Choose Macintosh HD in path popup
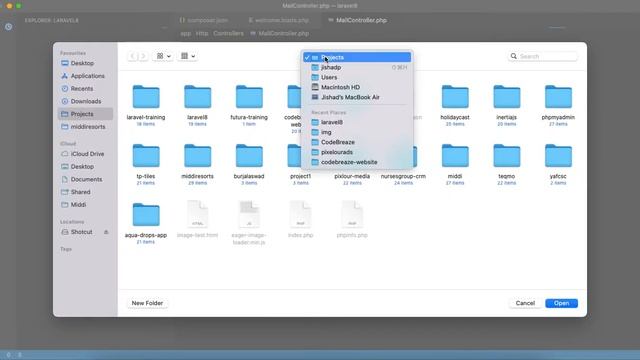640x360 pixels. (357, 87)
